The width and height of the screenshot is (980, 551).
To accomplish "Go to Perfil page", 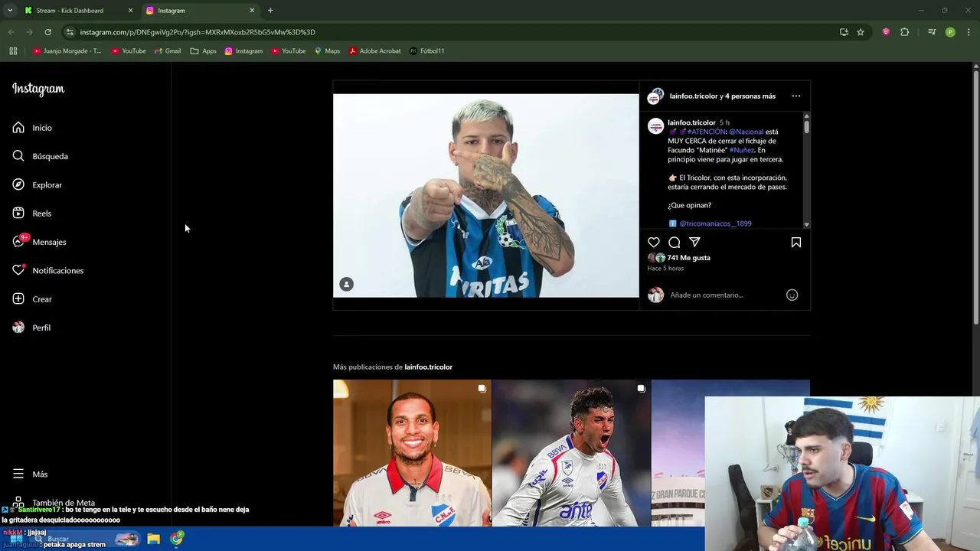I will [31, 328].
